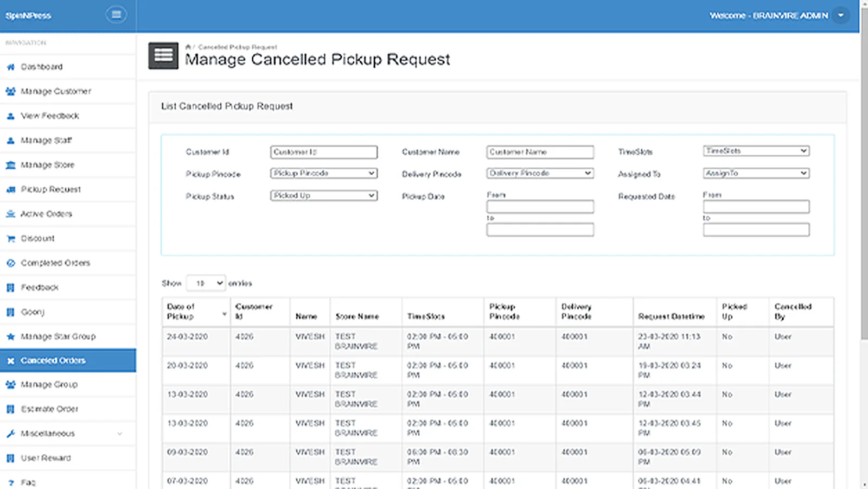Expand the Miscellaneous menu chevron
Screen dimensions: 868x489
pyautogui.click(x=120, y=434)
